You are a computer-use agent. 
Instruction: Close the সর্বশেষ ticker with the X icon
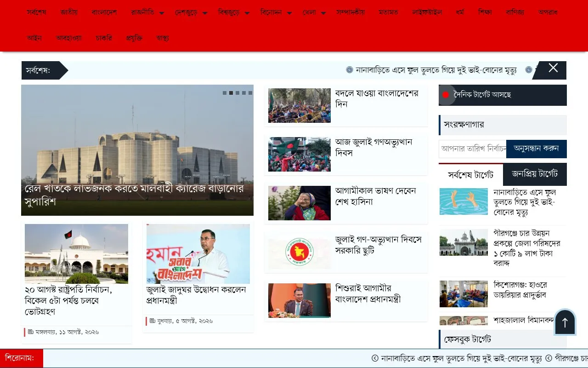point(553,68)
